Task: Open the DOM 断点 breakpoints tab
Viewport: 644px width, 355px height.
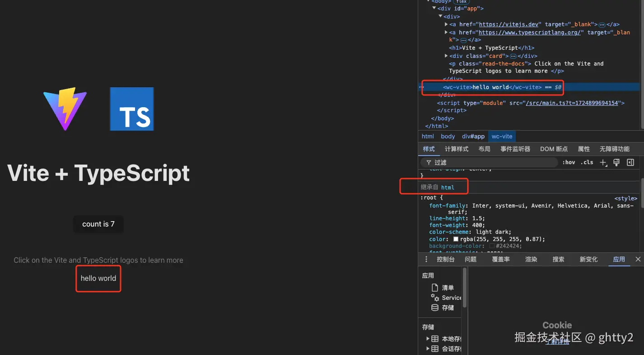Action: pyautogui.click(x=554, y=149)
